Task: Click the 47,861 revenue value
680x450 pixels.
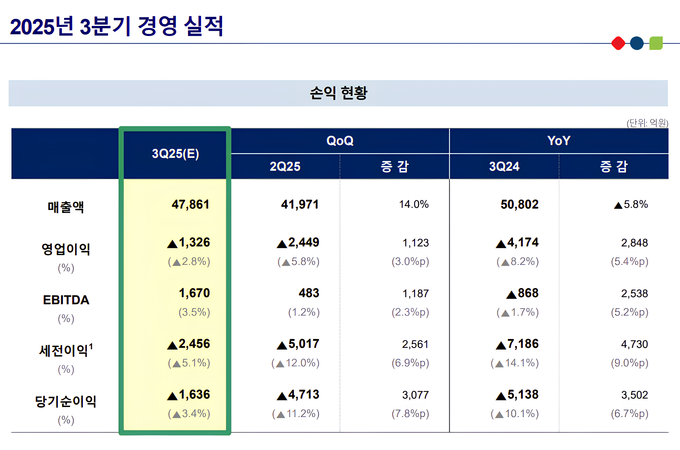Action: click(190, 204)
